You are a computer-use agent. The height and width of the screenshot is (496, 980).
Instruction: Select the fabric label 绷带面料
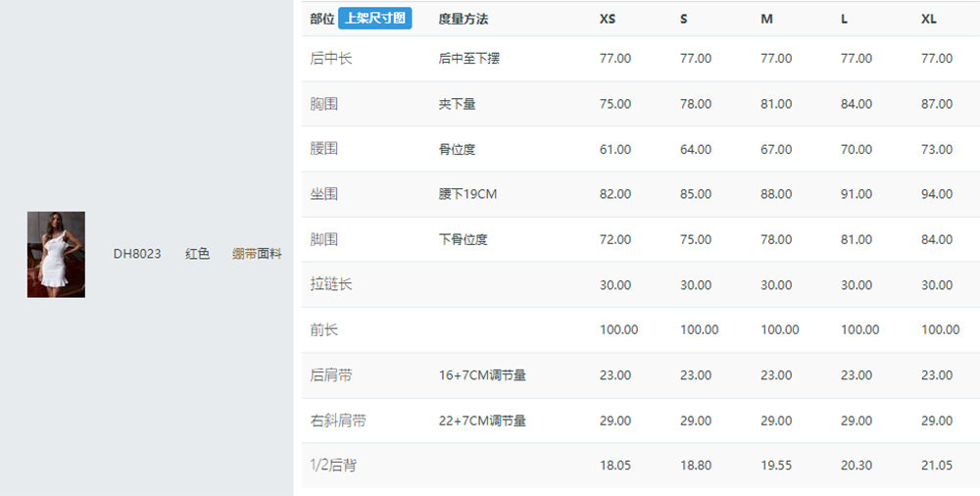tap(257, 254)
